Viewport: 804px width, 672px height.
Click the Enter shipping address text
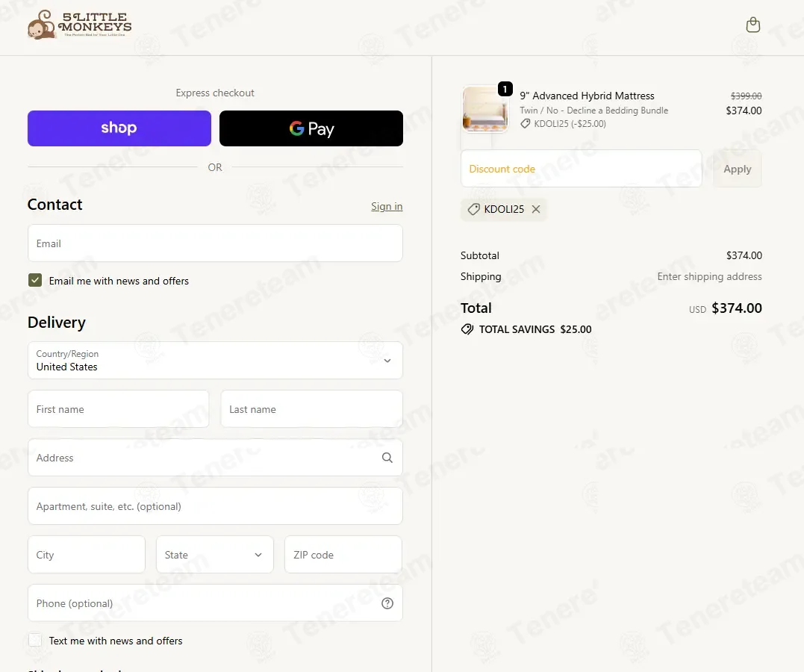click(x=709, y=276)
